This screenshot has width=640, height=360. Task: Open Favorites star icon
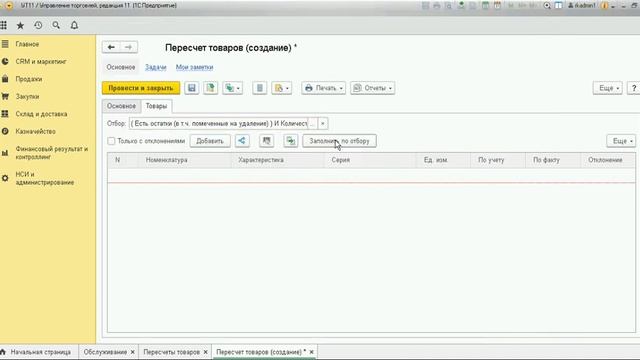point(20,25)
